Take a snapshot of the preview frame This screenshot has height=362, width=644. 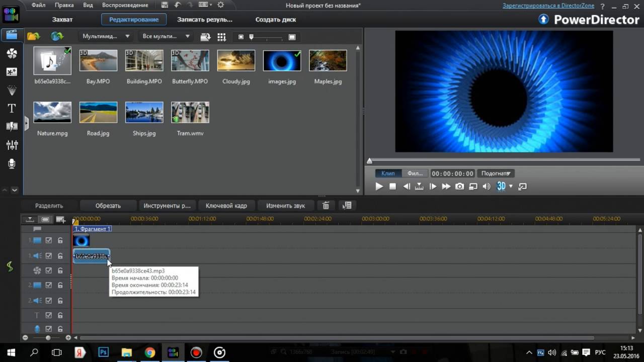tap(459, 186)
